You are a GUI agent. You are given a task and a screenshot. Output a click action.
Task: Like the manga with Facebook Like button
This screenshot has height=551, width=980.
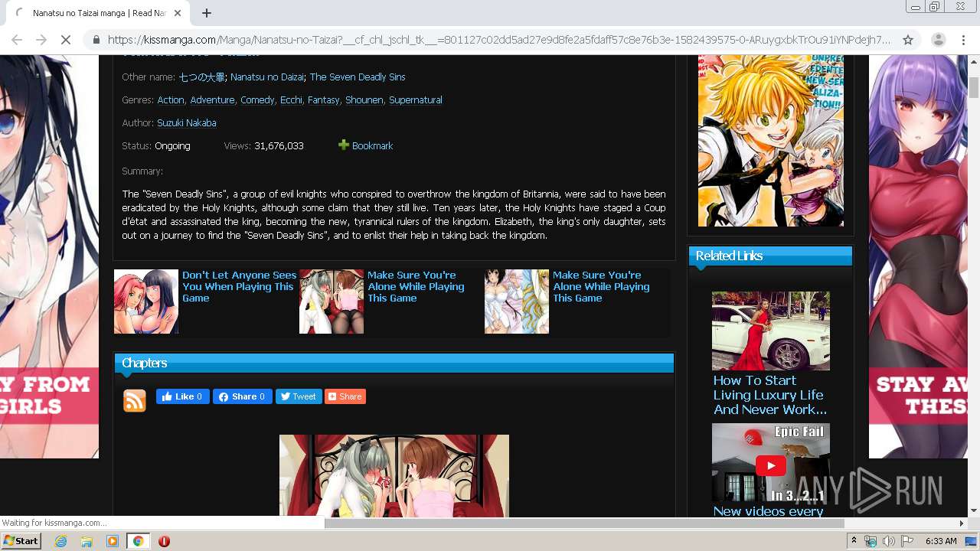tap(182, 396)
